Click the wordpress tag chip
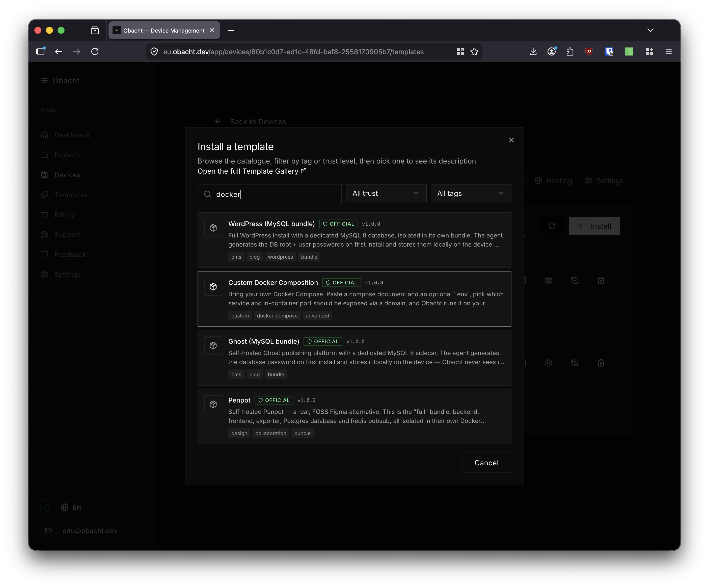Viewport: 709px width, 588px height. tap(280, 257)
